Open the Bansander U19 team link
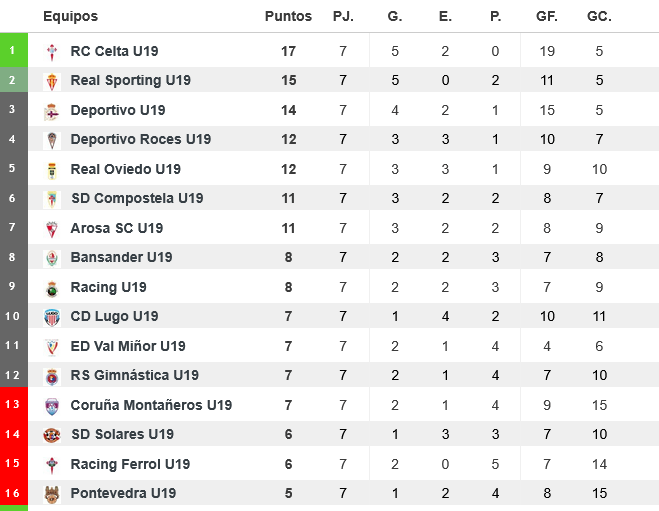The image size is (659, 511). (121, 257)
